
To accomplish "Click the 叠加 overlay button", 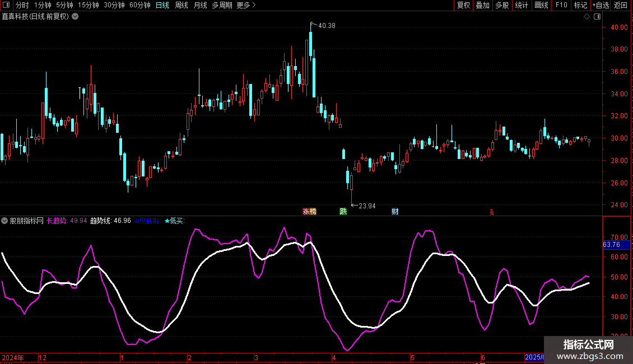I will [x=482, y=5].
